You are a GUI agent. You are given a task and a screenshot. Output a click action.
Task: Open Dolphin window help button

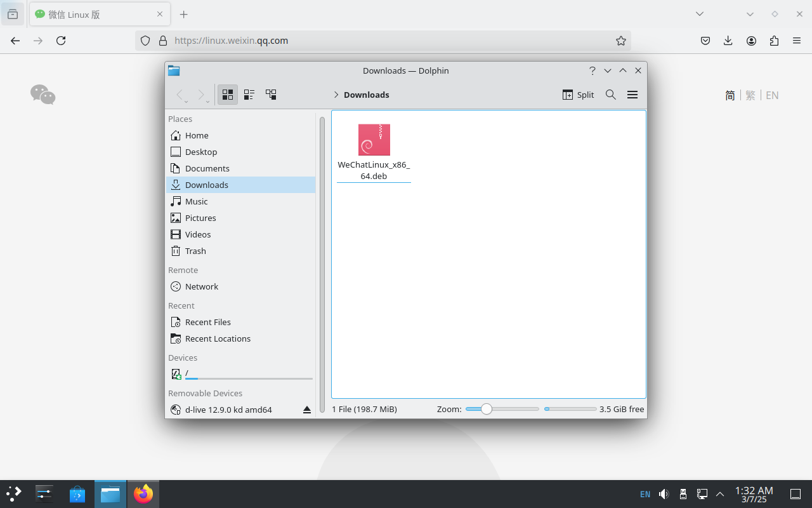point(593,70)
